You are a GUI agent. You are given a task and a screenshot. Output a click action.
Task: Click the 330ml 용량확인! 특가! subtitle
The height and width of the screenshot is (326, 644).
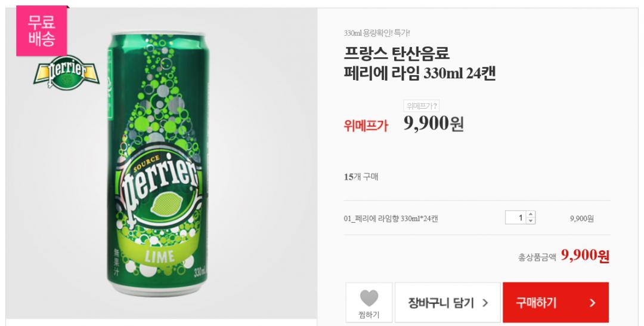pos(377,33)
